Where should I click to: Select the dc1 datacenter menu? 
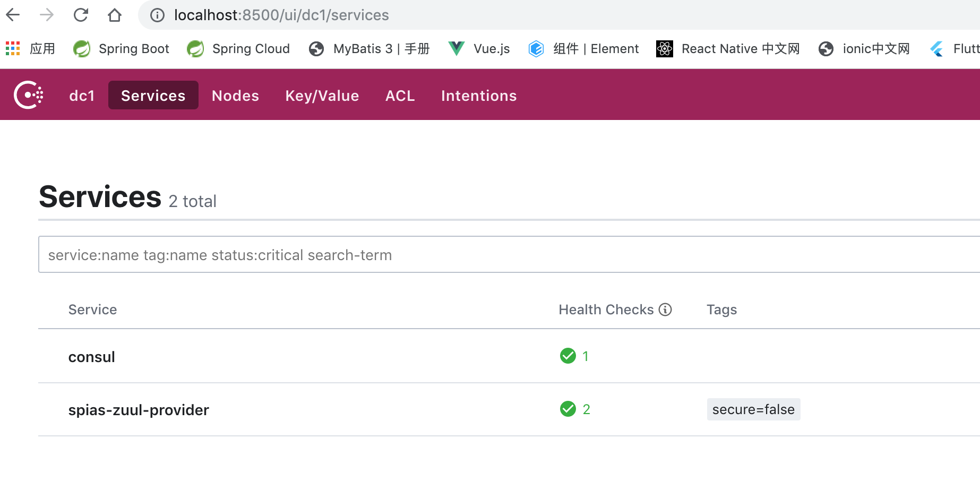click(82, 96)
